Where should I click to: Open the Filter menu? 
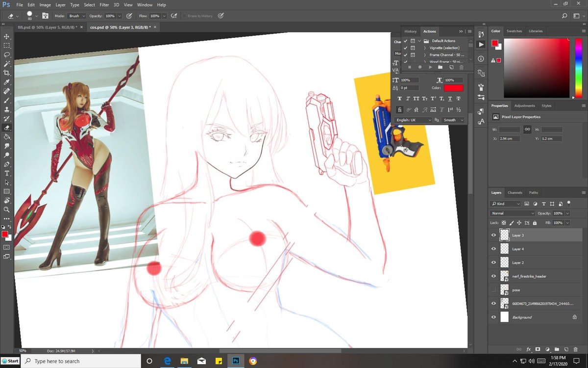104,4
